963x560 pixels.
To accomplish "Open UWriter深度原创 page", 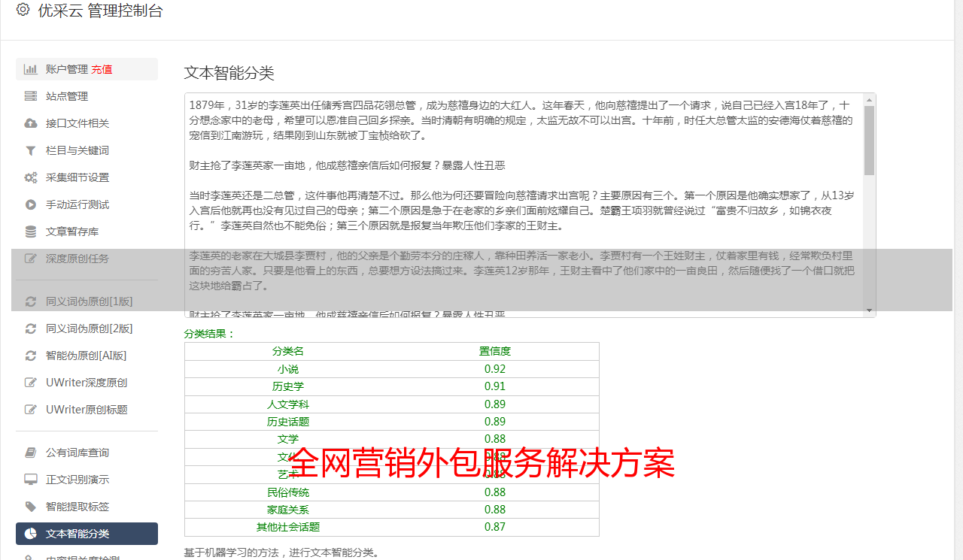I will 87,383.
